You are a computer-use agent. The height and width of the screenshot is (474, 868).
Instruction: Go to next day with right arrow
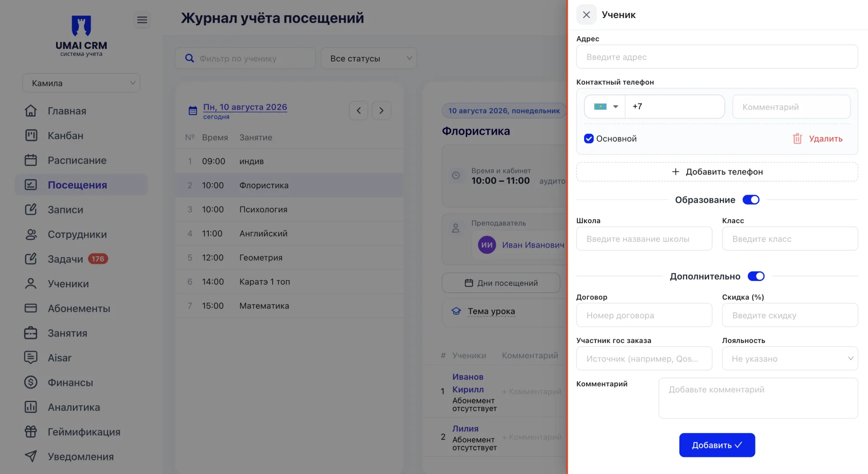381,111
